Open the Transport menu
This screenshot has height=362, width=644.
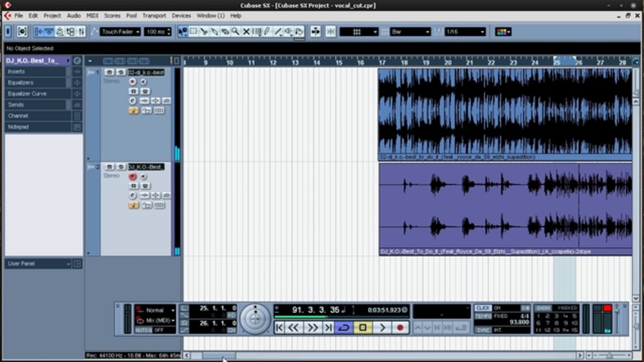point(154,16)
